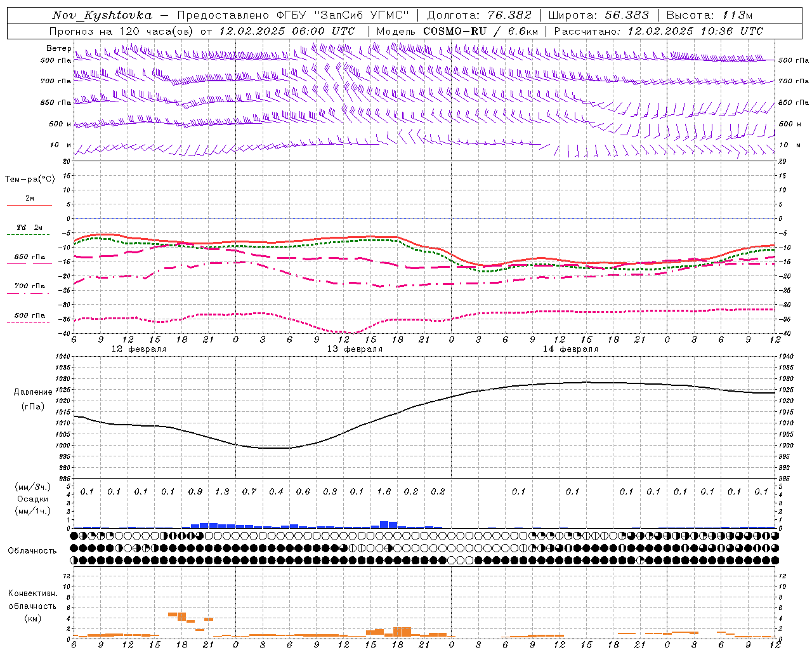Click the 500 гПа legend with dotted line
This screenshot has height=650, width=812.
(29, 315)
